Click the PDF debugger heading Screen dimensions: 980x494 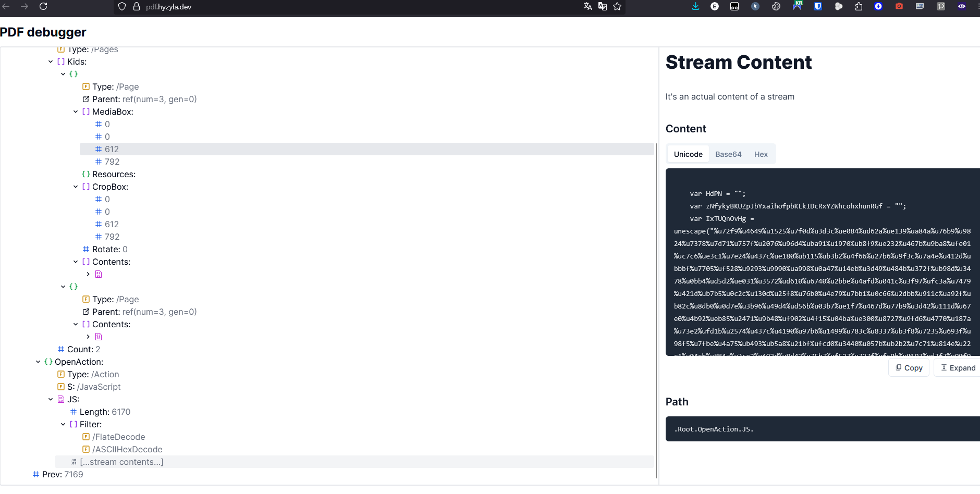click(x=43, y=32)
